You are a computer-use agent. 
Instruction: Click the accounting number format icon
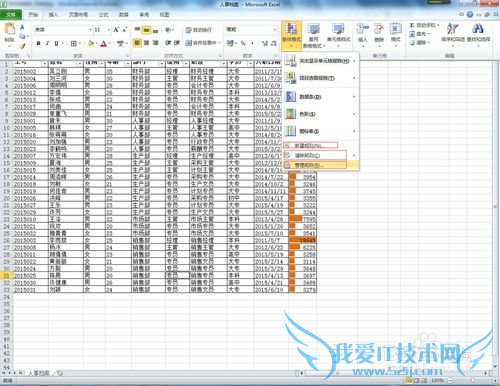(230, 43)
